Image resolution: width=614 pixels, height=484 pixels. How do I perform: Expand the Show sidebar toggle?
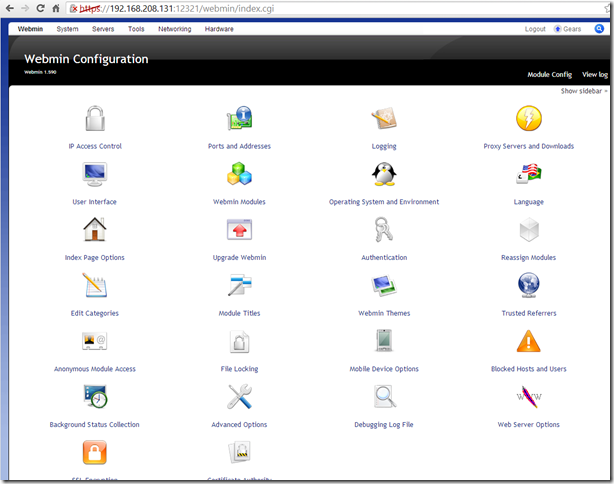pos(584,91)
